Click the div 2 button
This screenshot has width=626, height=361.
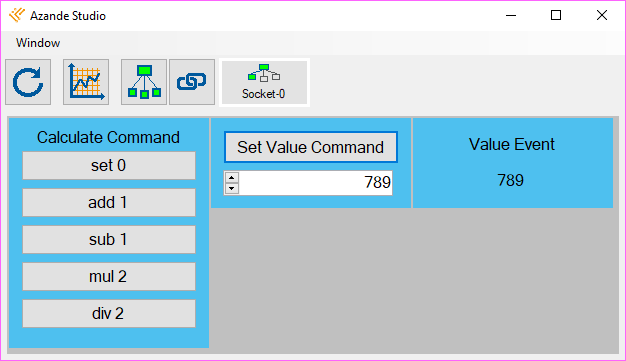coord(109,313)
